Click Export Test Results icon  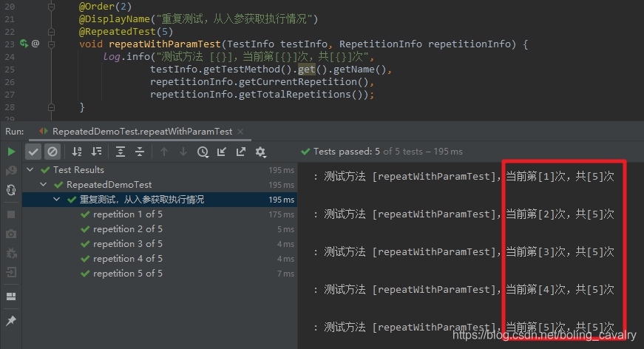tap(241, 152)
